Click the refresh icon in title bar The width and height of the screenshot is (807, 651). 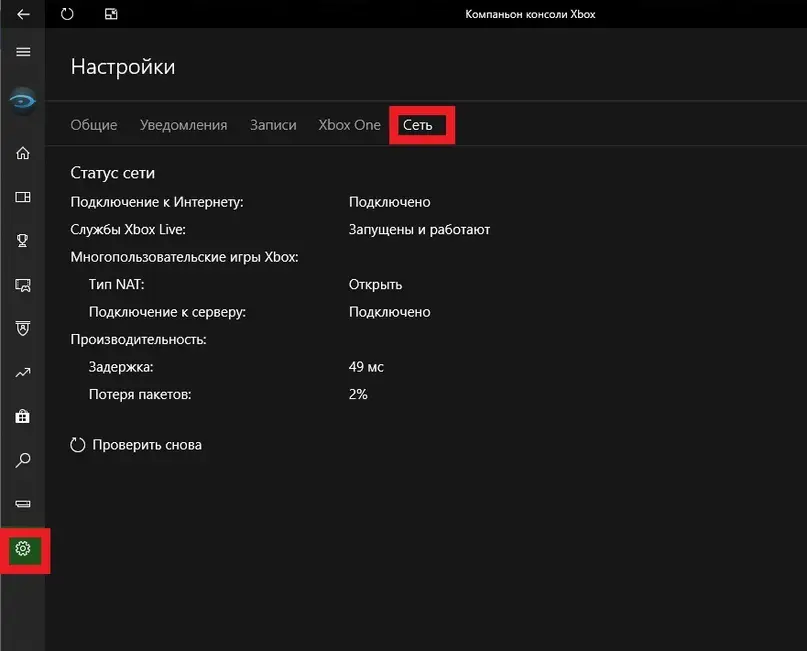click(x=67, y=14)
